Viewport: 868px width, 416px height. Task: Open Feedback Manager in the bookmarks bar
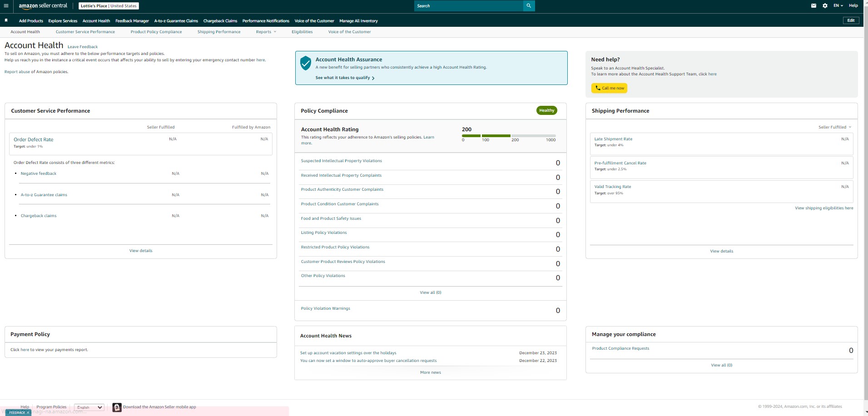click(132, 21)
